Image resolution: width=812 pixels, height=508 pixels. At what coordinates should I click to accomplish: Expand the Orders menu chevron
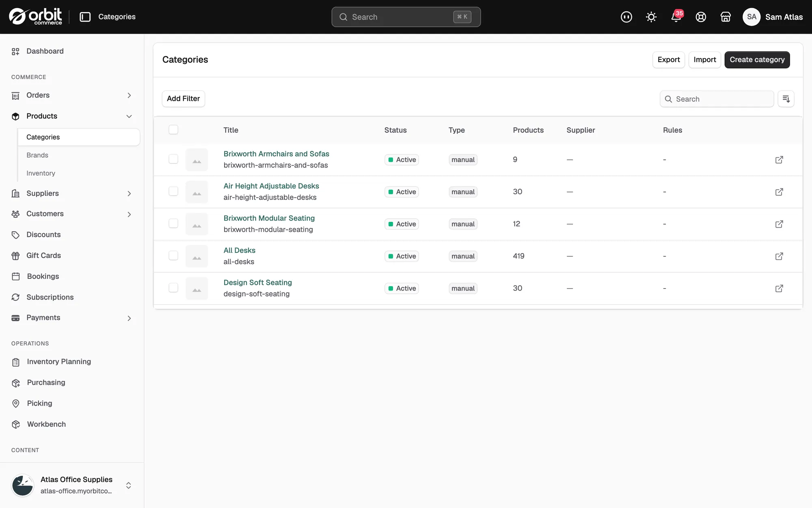(129, 95)
